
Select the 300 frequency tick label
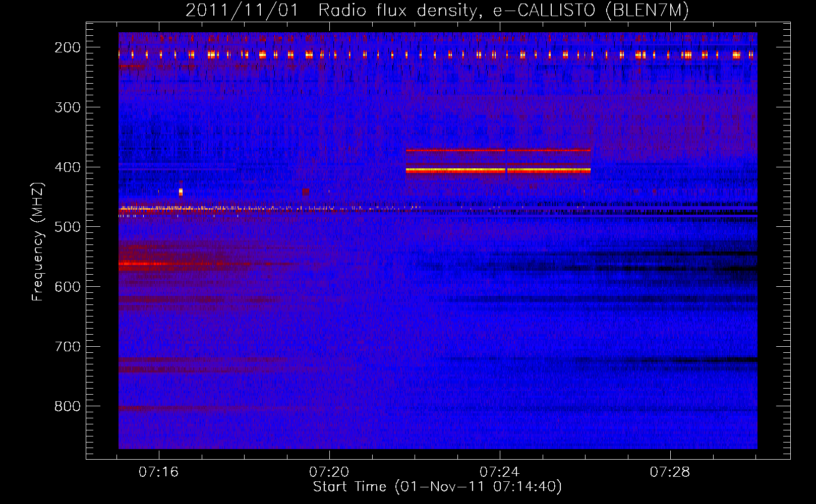click(68, 107)
